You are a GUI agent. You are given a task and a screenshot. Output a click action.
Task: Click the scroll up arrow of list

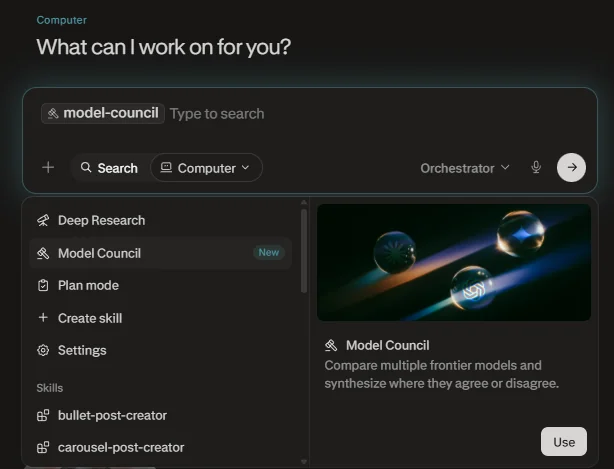pos(304,202)
